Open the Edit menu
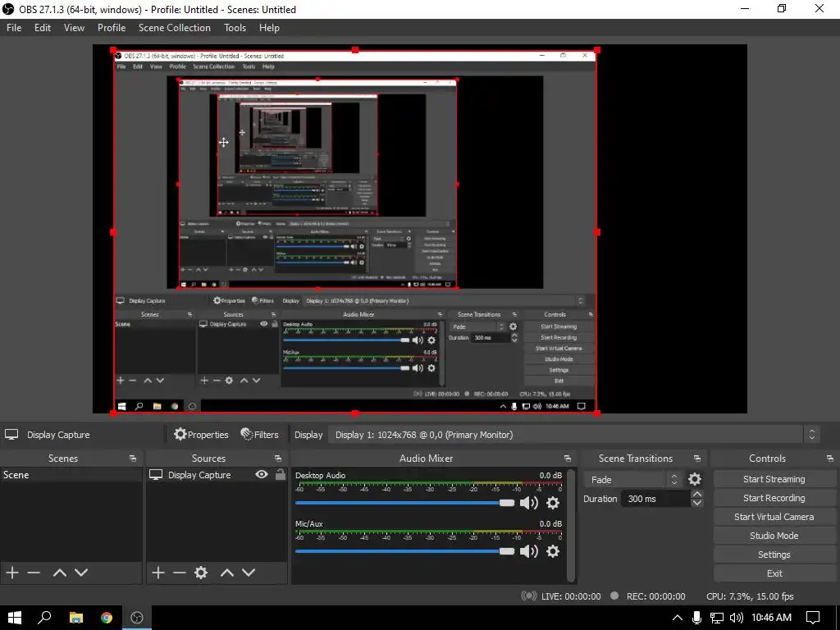 click(x=43, y=28)
